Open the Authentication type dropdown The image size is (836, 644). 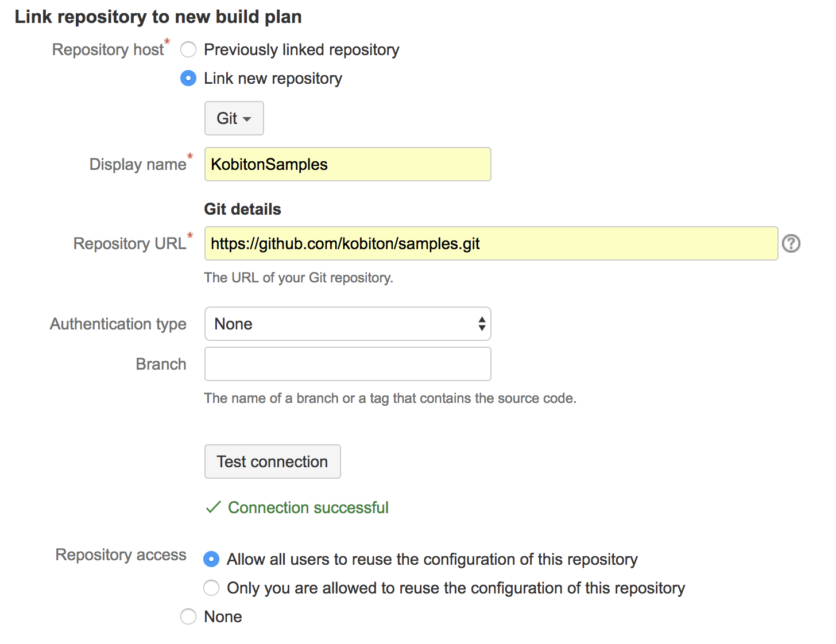coord(347,324)
